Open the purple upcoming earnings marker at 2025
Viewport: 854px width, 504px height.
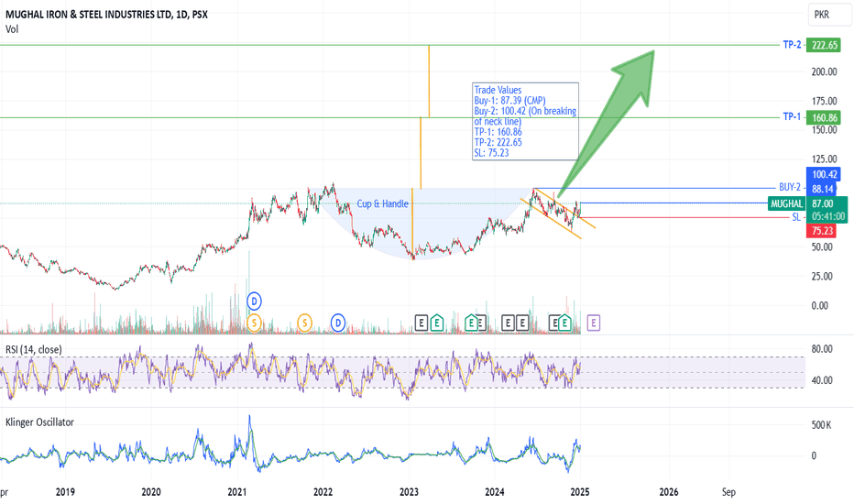593,323
